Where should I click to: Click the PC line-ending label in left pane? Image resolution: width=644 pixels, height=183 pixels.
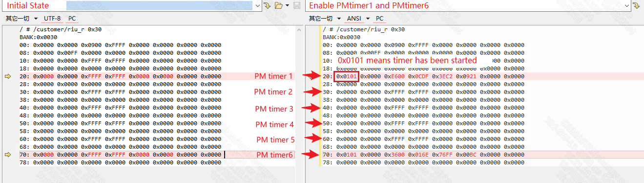coord(72,19)
